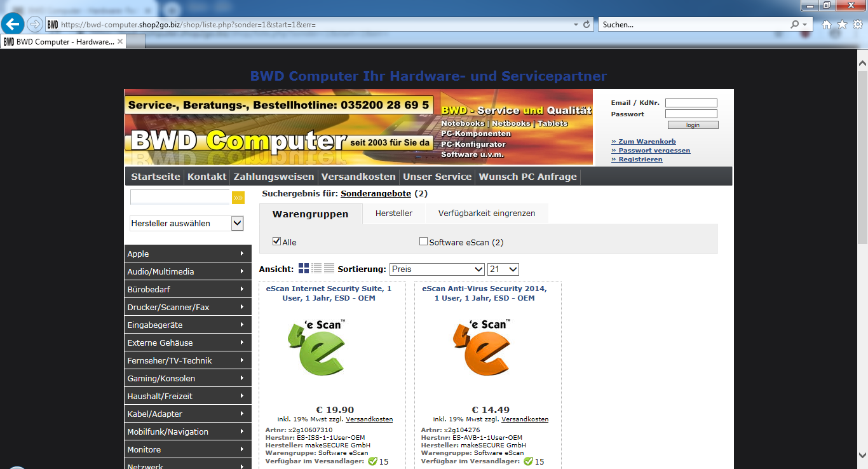868x469 pixels.
Task: Expand the Drucker/Scanner/Fax category
Action: pyautogui.click(x=188, y=307)
